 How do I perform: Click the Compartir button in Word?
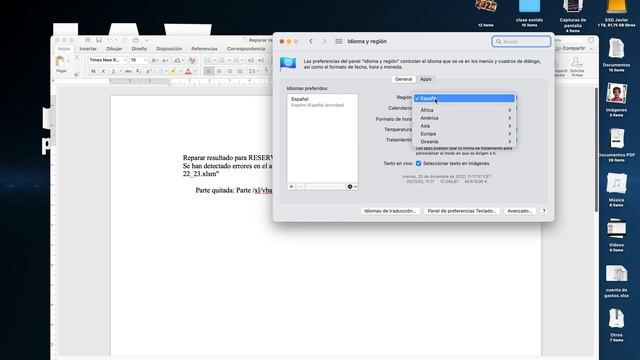[571, 48]
